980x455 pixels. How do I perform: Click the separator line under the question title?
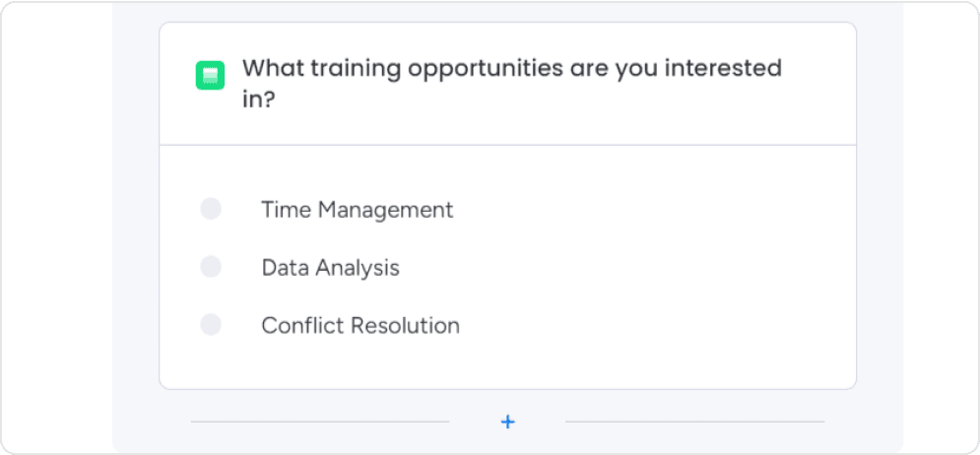pyautogui.click(x=507, y=145)
